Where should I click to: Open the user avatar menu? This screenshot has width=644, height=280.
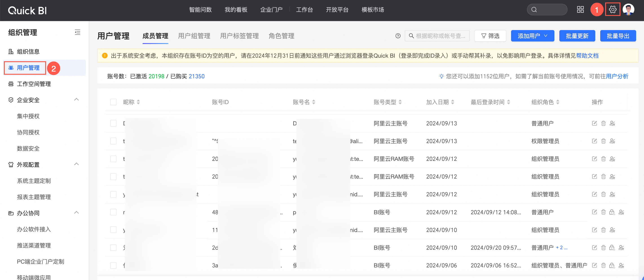pyautogui.click(x=629, y=9)
